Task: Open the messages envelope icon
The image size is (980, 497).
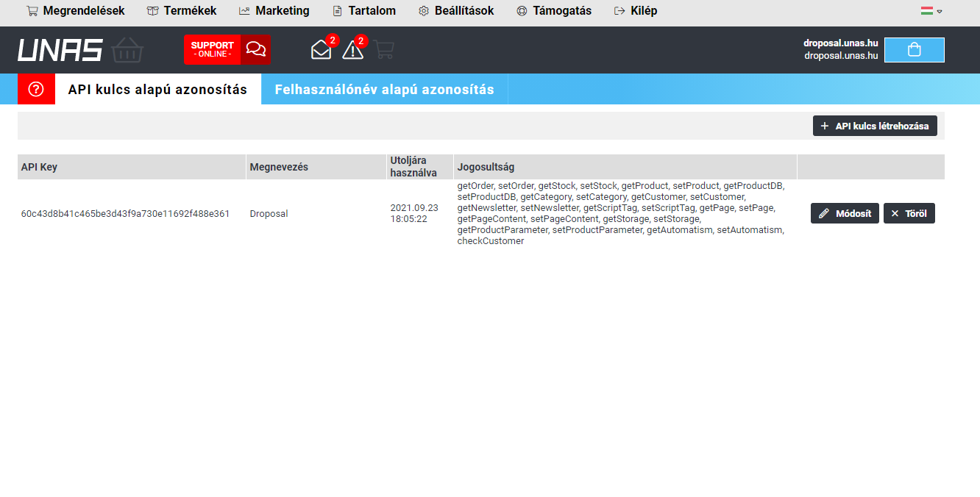Action: tap(322, 50)
